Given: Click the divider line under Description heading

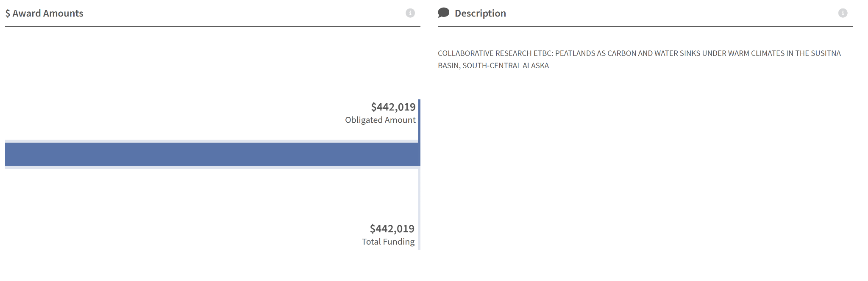Looking at the screenshot, I should [x=645, y=26].
